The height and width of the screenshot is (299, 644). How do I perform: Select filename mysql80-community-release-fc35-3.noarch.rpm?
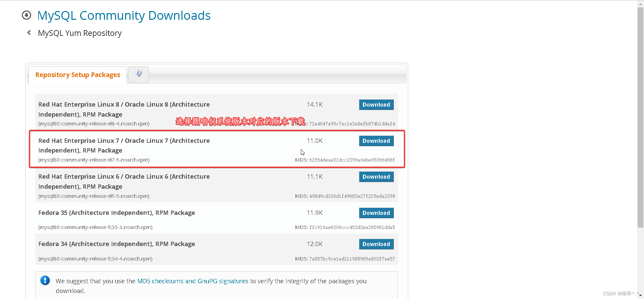coord(95,227)
